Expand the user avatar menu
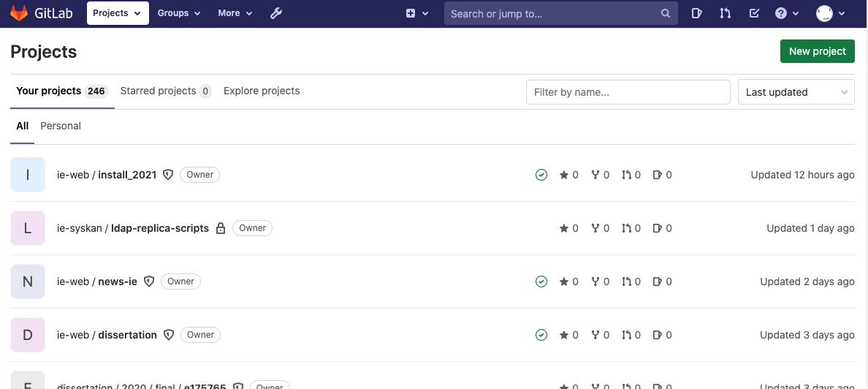 click(830, 13)
